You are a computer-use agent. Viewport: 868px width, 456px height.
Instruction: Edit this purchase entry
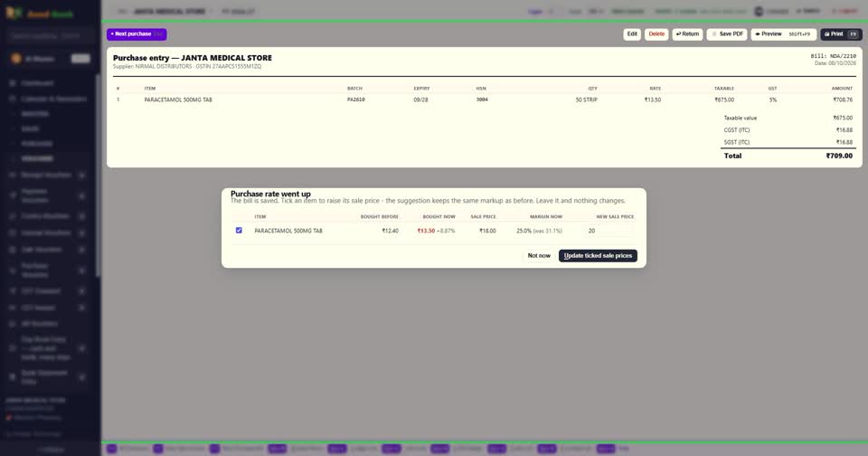[632, 34]
